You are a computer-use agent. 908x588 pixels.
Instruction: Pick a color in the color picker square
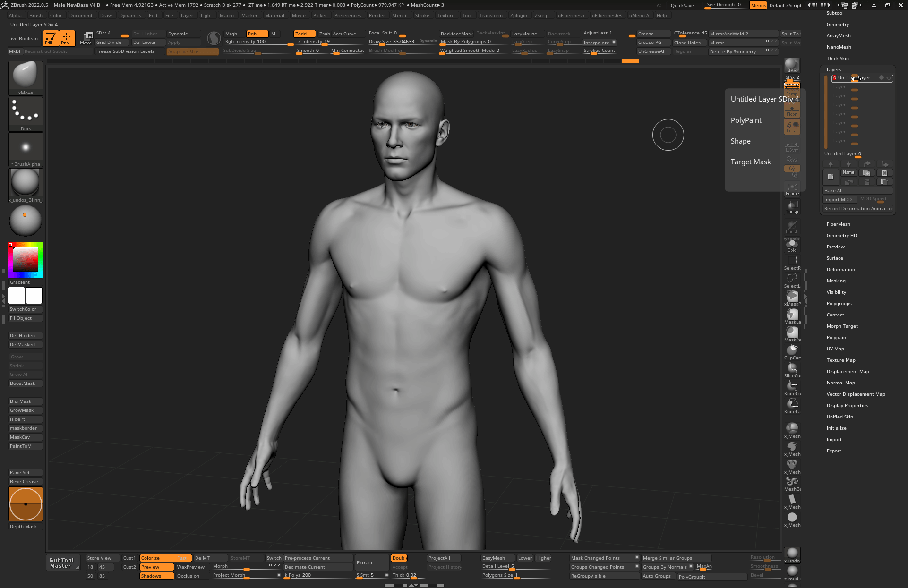(x=25, y=259)
